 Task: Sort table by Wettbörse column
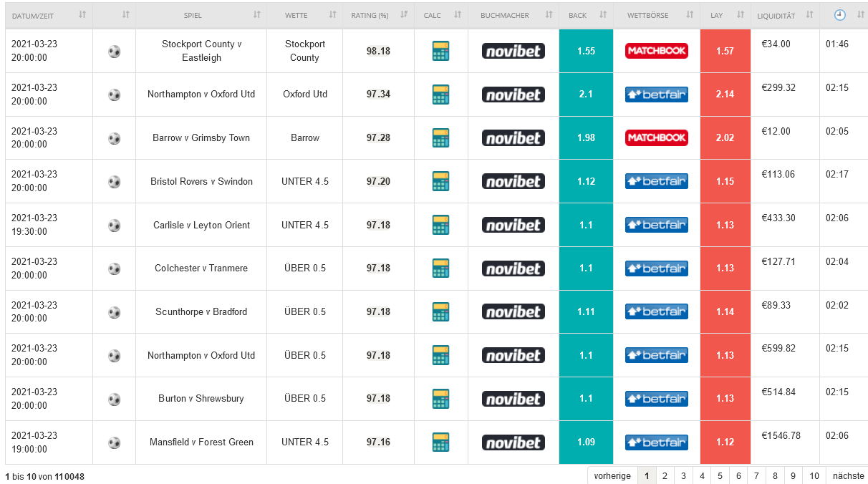click(657, 15)
